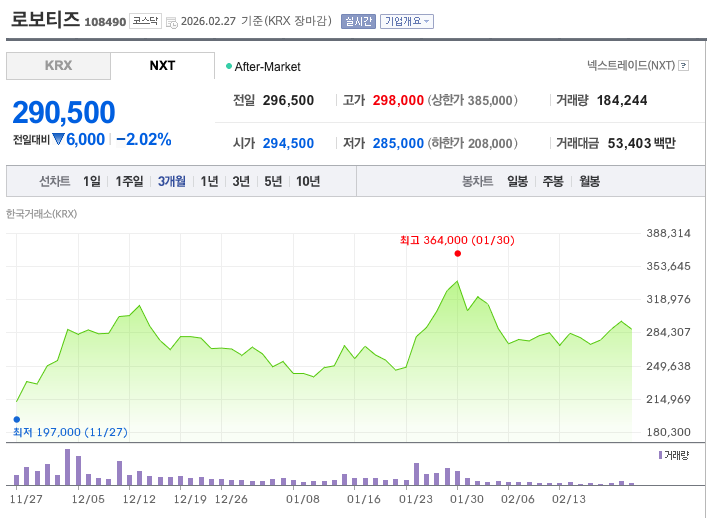707x518 pixels.
Task: Click the 실시간 button
Action: [x=358, y=21]
